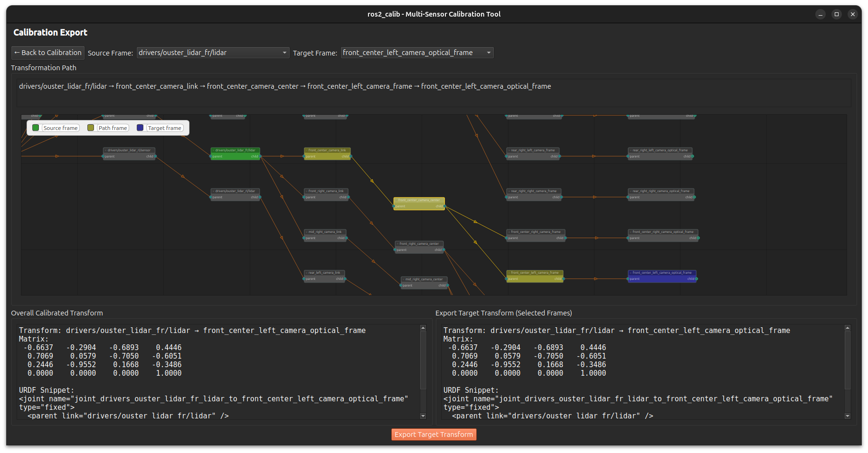Select the rear_right_left_camera_frame node
868x453 pixels.
tap(533, 153)
